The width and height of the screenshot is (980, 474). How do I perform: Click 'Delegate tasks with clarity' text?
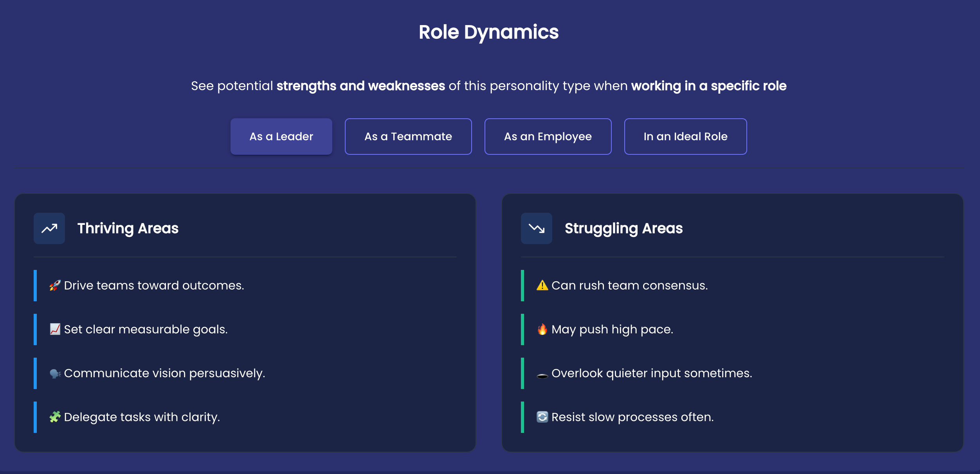click(142, 417)
